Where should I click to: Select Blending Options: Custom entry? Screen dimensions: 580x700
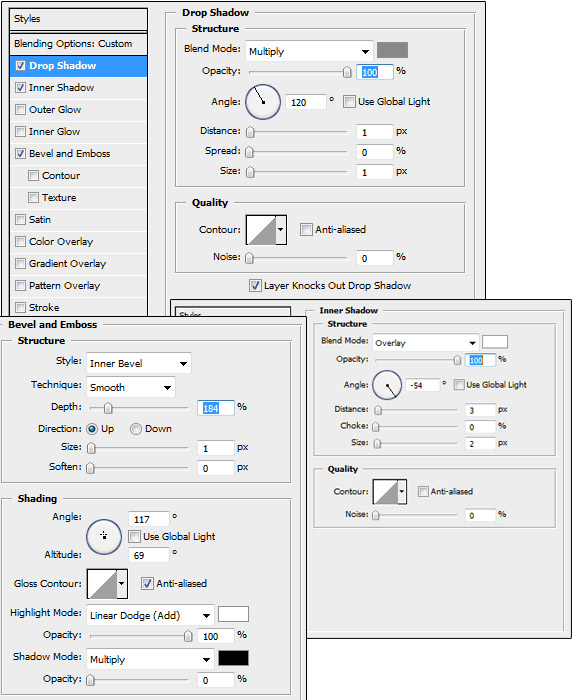(79, 44)
